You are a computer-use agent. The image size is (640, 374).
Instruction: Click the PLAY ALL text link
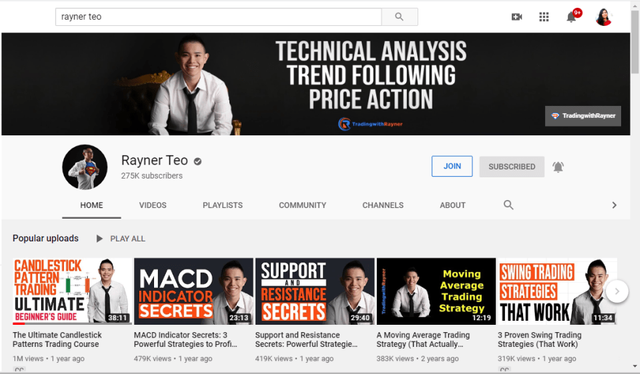coord(127,239)
